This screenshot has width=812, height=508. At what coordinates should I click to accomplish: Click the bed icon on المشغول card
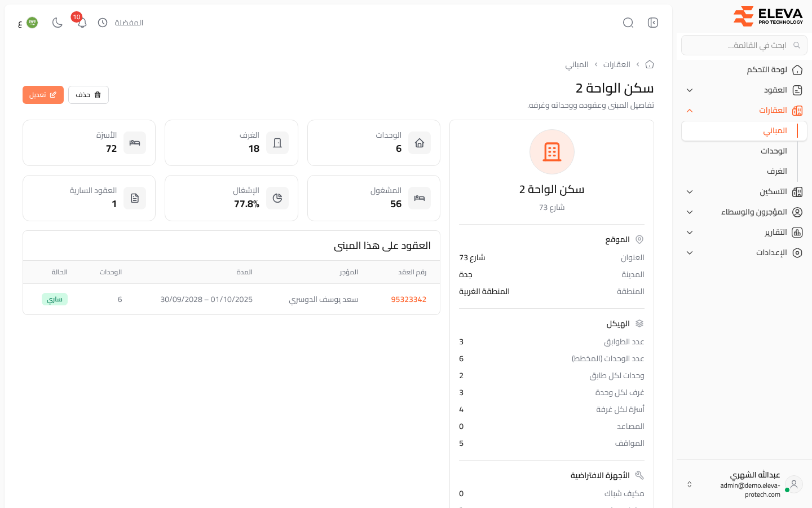(420, 198)
